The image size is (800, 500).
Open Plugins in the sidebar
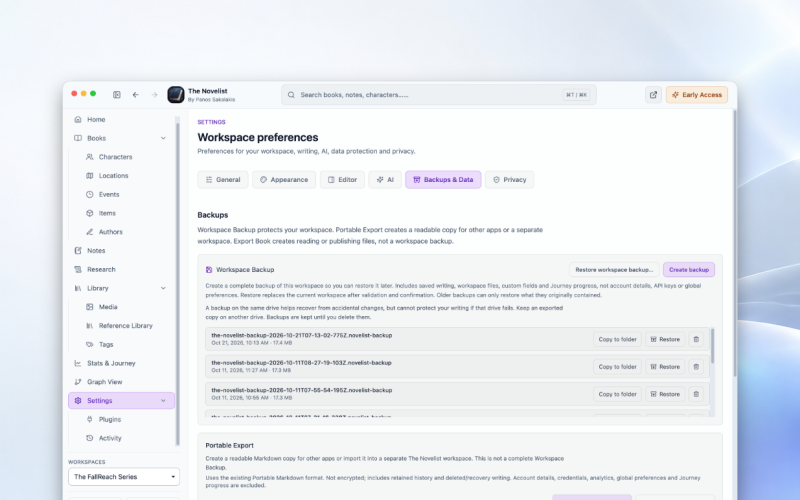click(x=127, y=419)
